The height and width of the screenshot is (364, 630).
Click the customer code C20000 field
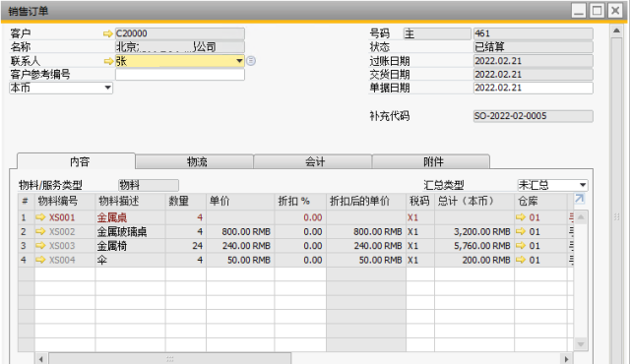point(180,33)
